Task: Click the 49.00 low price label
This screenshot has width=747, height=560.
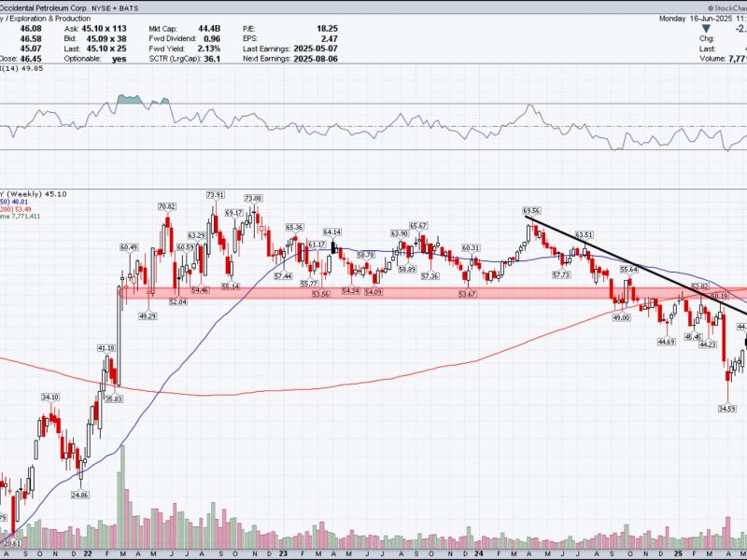Action: click(621, 317)
